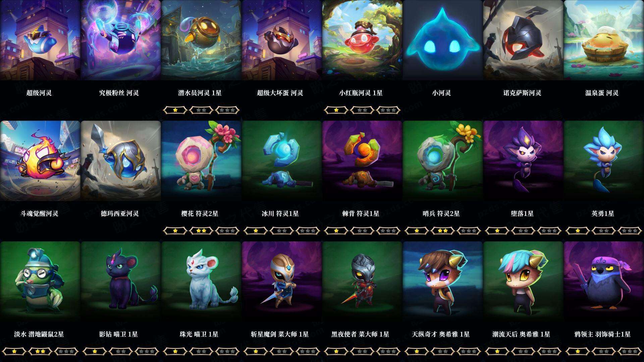The image size is (644, 362).
Task: Choose one-star tier under 潜水员河灵
Action: [x=175, y=110]
